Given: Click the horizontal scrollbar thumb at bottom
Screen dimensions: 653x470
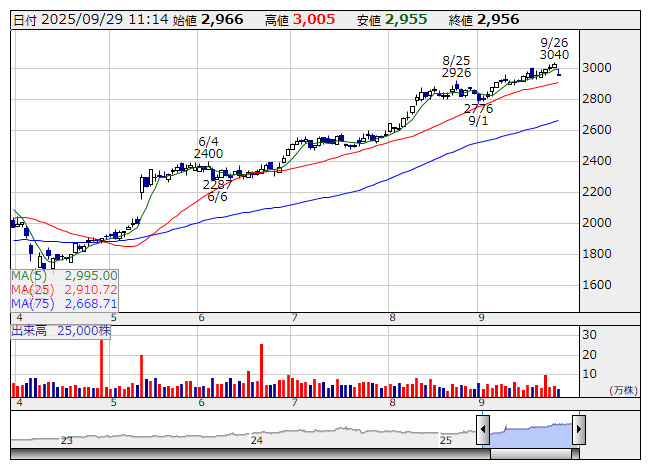Looking at the screenshot, I should (x=531, y=454).
